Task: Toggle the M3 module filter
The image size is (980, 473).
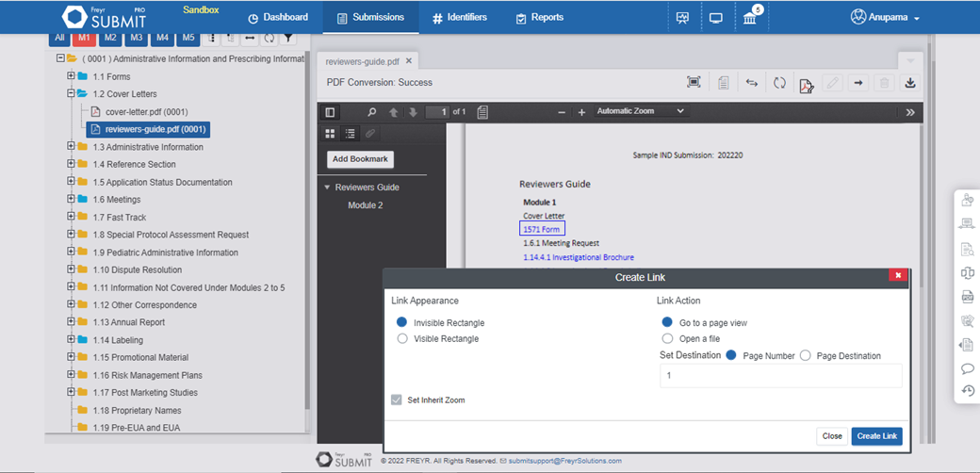Action: (137, 38)
